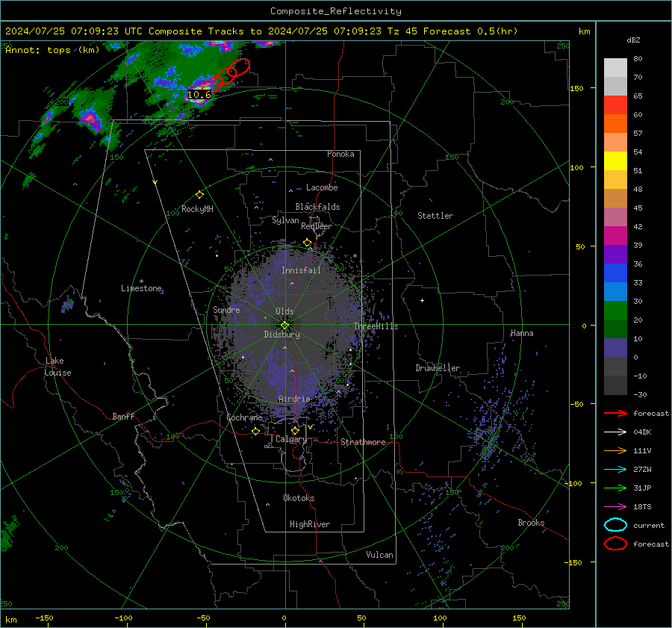Click the Limestone label
The height and width of the screenshot is (628, 672).
(141, 288)
